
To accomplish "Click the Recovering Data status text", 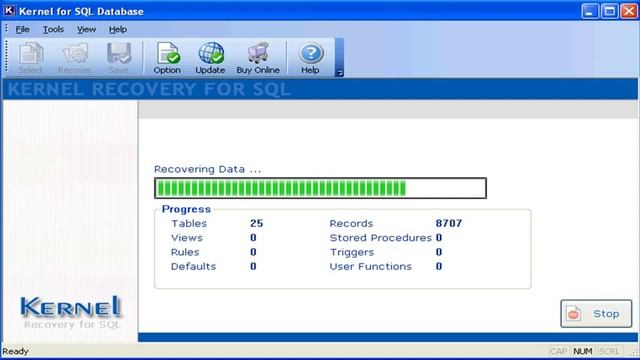I will click(208, 169).
